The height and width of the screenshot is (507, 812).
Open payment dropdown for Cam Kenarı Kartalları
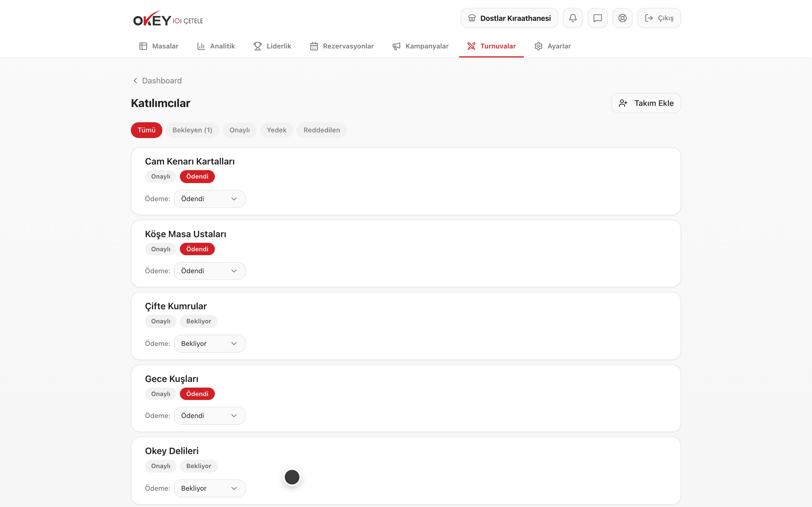point(210,199)
